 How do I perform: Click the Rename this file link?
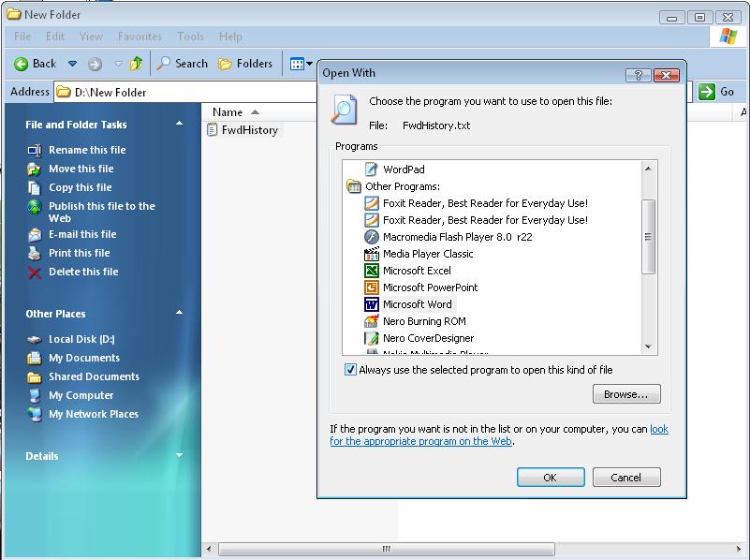pyautogui.click(x=87, y=150)
